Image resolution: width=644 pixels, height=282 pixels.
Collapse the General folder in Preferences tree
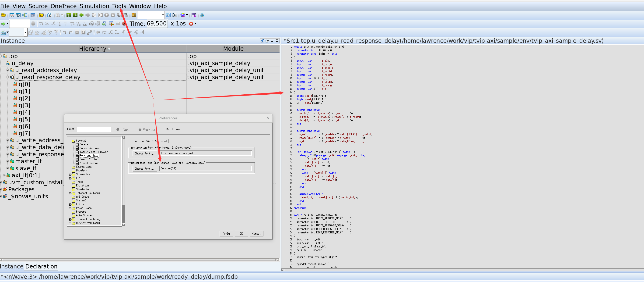click(x=70, y=141)
